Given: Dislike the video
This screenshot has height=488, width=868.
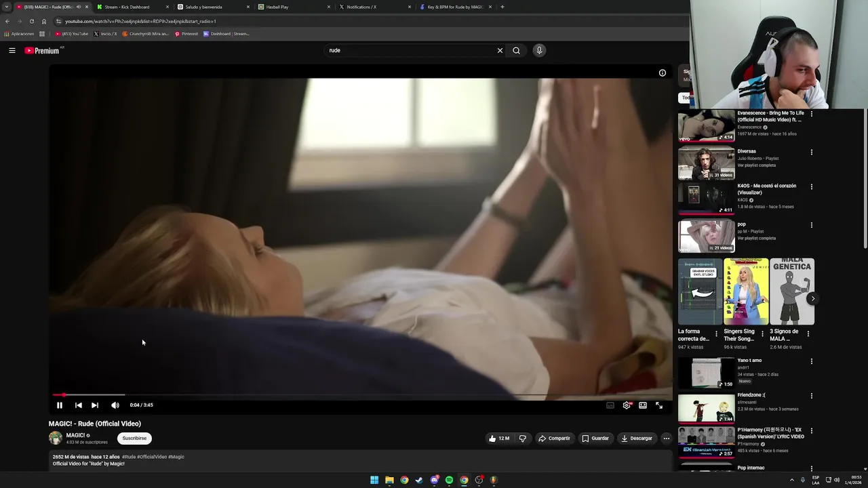Looking at the screenshot, I should (522, 439).
